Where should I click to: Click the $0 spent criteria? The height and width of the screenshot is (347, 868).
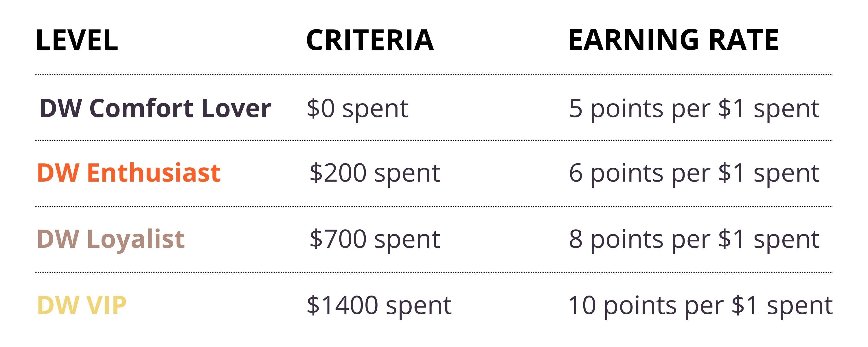[x=357, y=109]
